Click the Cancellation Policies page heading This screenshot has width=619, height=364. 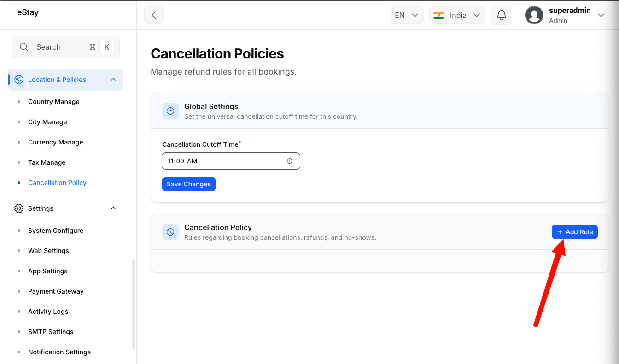[x=217, y=54]
